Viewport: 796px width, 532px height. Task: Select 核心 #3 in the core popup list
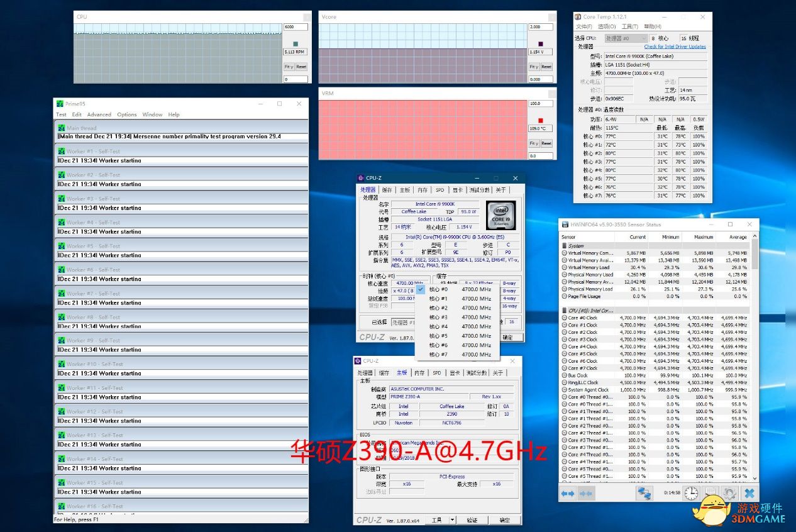(x=438, y=318)
